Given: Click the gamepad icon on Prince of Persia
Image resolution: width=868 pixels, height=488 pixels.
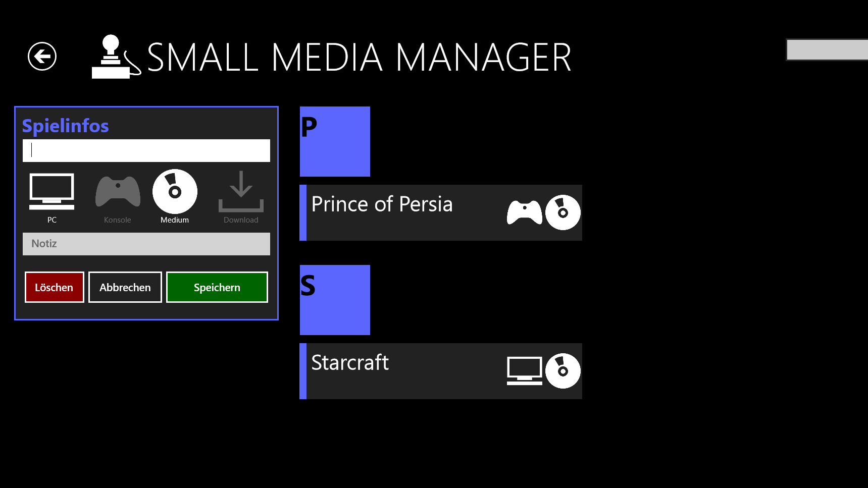Looking at the screenshot, I should click(x=525, y=212).
